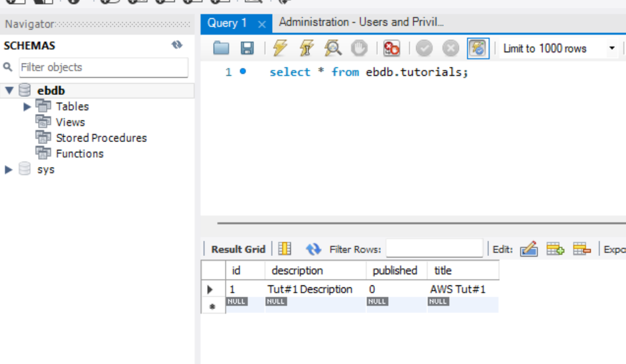
Task: Click the Filter Rows input box
Action: click(x=435, y=249)
